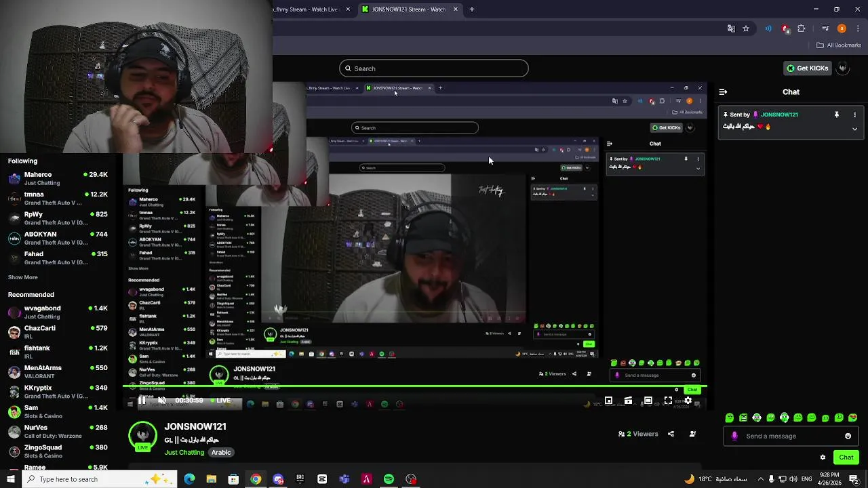Focus the Send a message field
The height and width of the screenshot is (488, 868).
(790, 436)
